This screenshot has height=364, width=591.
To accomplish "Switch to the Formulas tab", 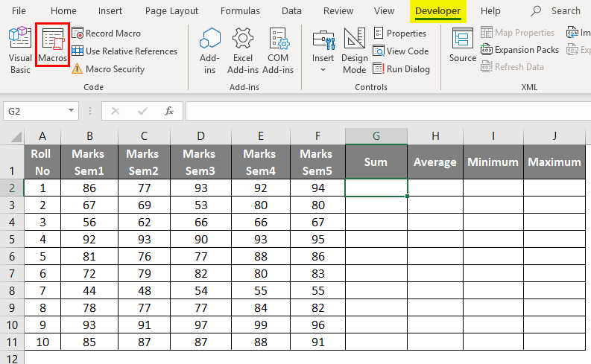I will (240, 11).
